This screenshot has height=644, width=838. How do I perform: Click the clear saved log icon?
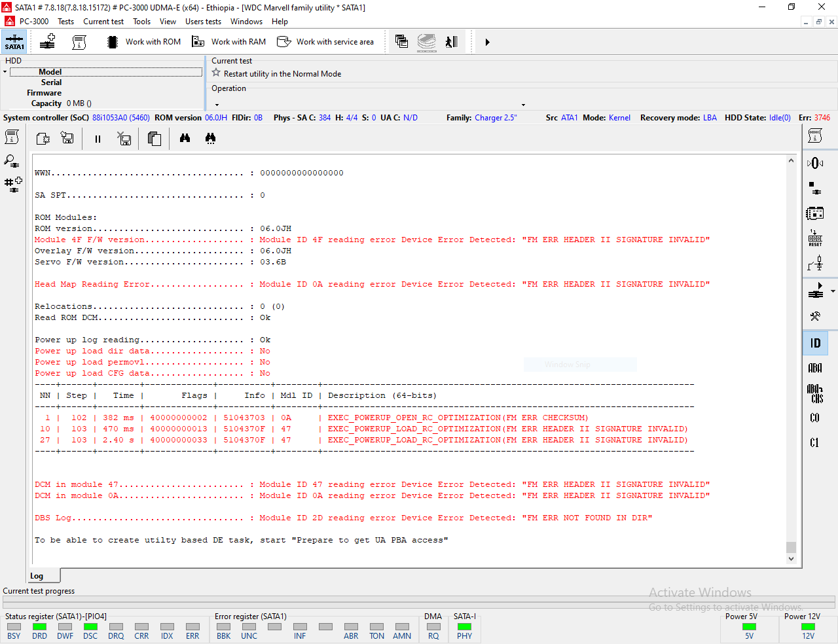[x=124, y=138]
